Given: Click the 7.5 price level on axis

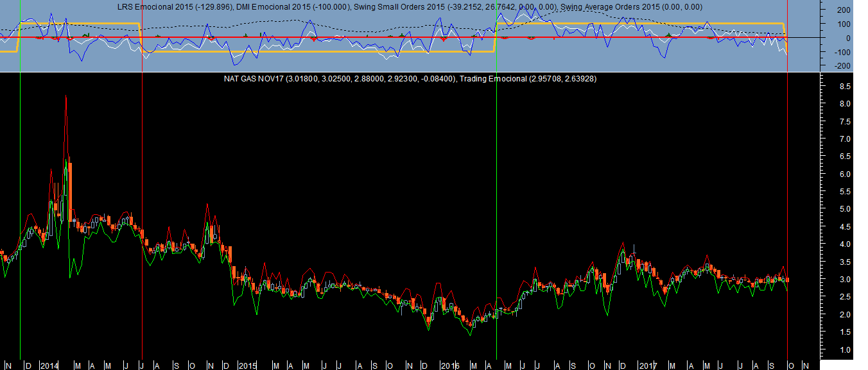Looking at the screenshot, I should point(844,121).
